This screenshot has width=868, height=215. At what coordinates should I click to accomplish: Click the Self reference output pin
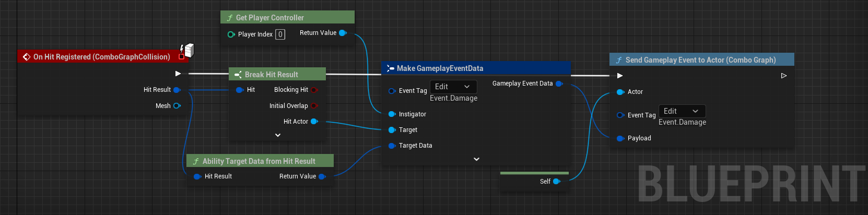556,182
